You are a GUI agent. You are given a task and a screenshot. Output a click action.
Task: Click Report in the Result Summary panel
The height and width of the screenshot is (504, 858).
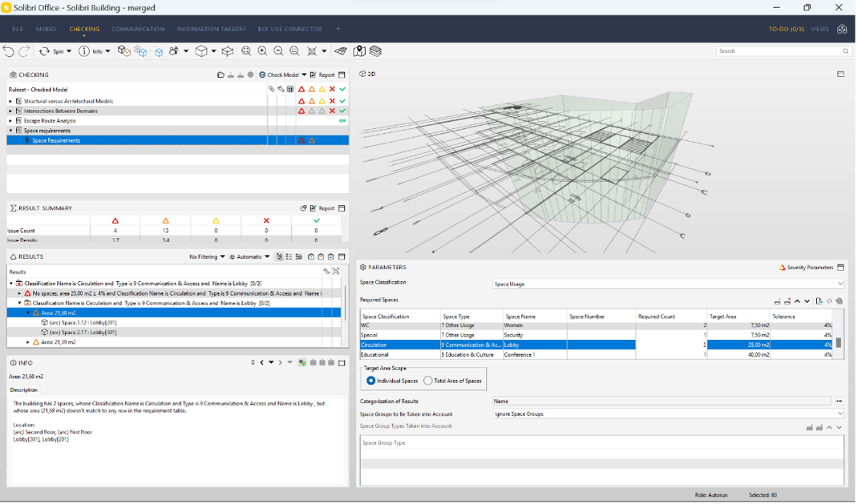point(322,208)
